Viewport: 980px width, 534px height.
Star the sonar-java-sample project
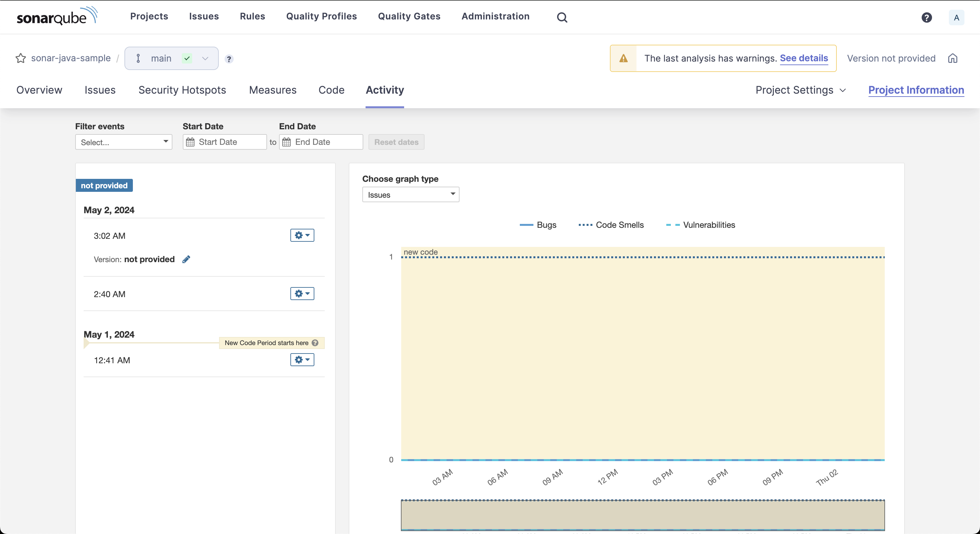coord(20,58)
